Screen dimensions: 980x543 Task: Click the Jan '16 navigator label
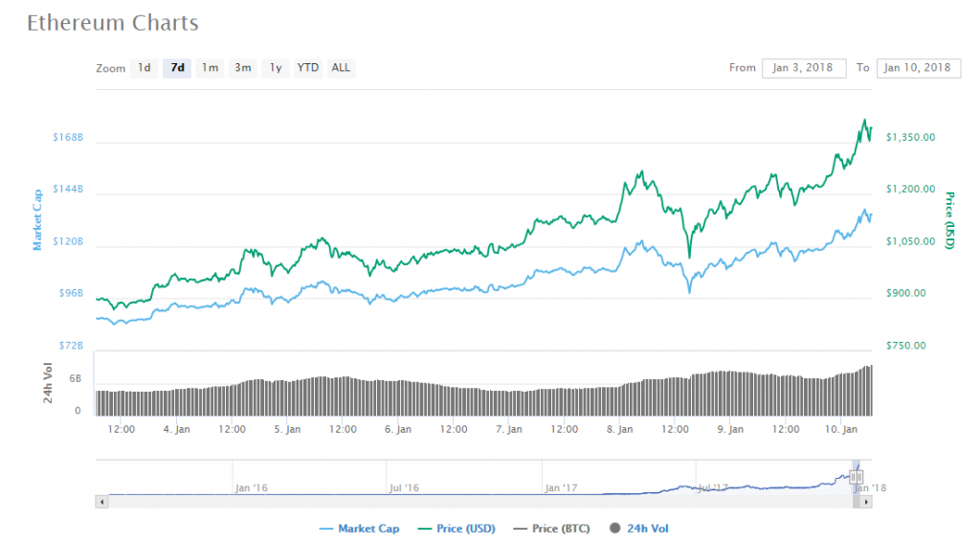tap(252, 488)
